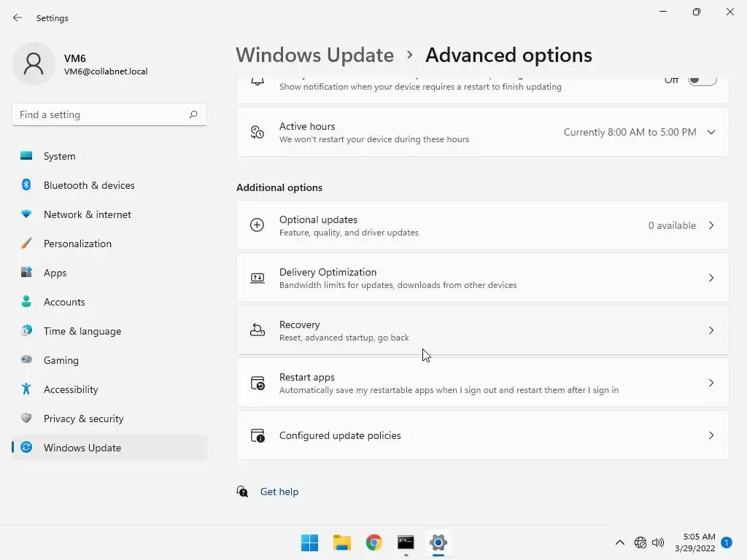Show hidden system tray icons
This screenshot has height=560, width=747.
coord(620,542)
